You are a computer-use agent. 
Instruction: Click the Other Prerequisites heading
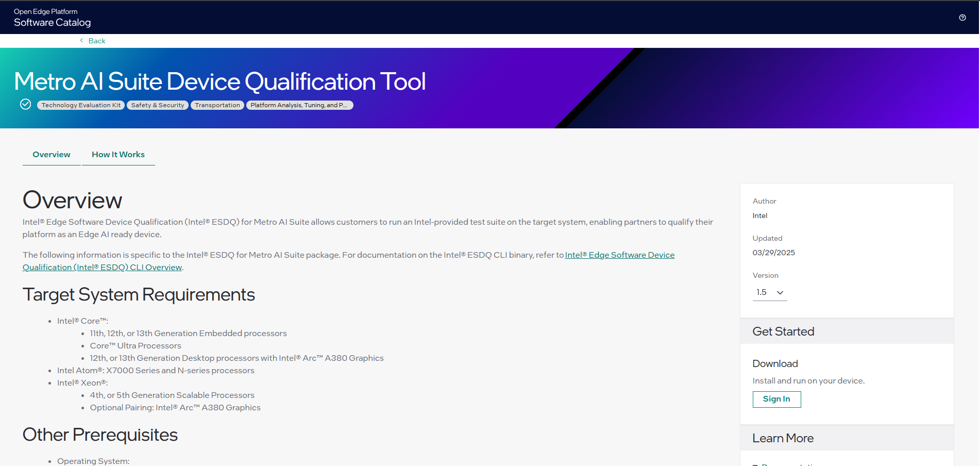click(x=100, y=435)
